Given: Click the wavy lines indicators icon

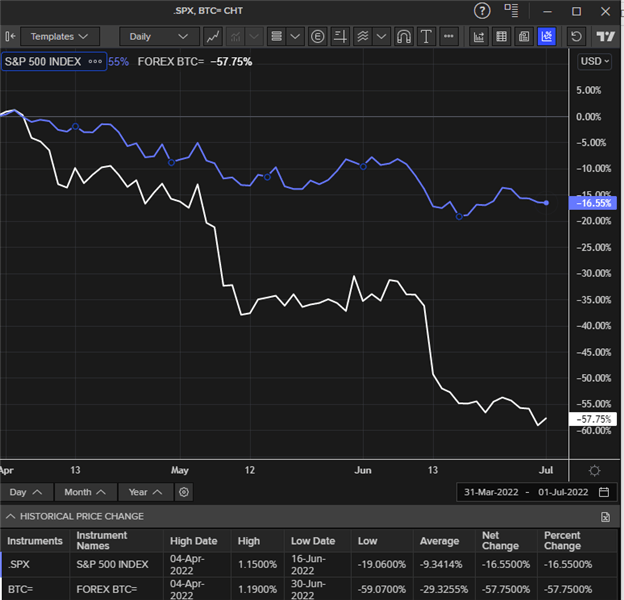Looking at the screenshot, I should (x=363, y=37).
